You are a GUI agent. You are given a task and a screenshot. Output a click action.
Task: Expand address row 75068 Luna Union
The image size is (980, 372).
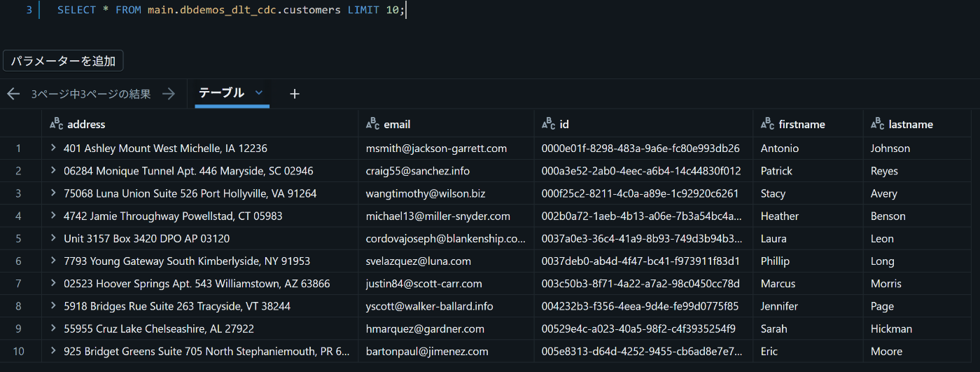(x=53, y=193)
